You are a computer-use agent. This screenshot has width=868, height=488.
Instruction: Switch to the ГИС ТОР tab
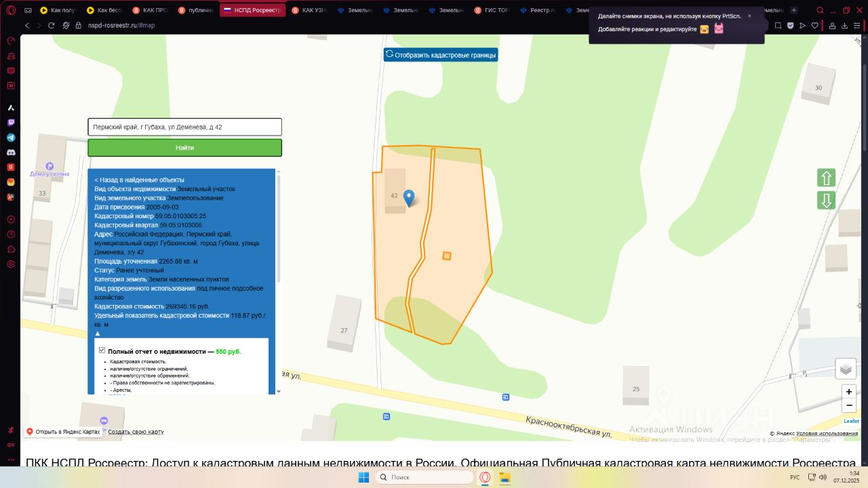pos(493,10)
